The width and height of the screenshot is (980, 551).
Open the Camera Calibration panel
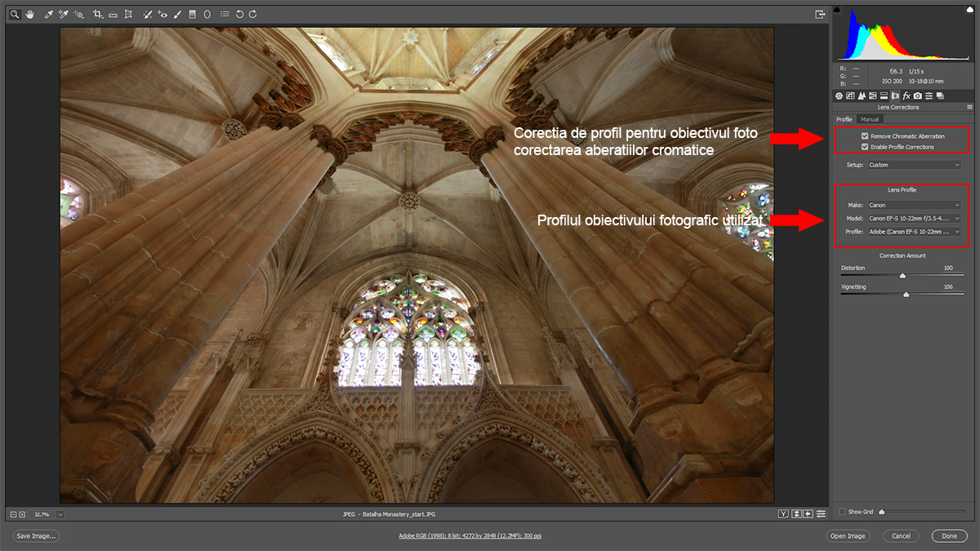coord(918,96)
